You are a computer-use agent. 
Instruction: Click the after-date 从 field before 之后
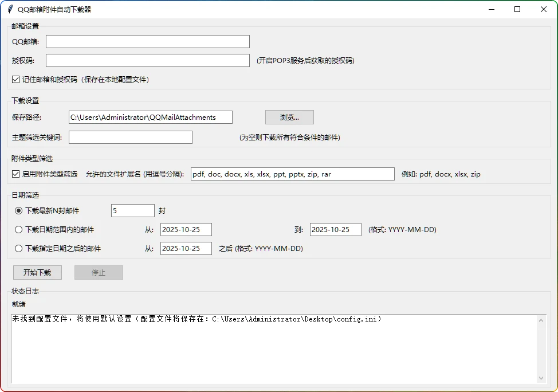tap(186, 249)
